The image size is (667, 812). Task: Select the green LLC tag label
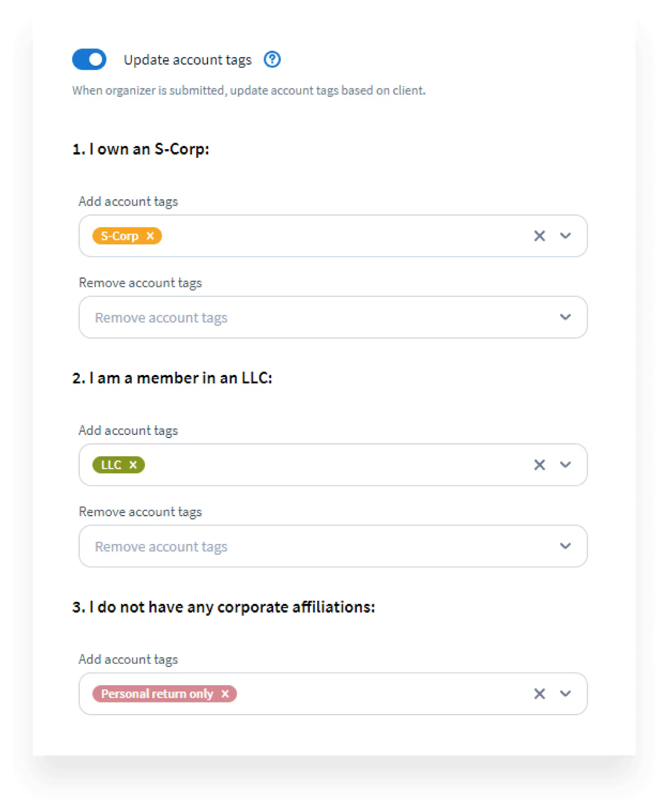111,465
